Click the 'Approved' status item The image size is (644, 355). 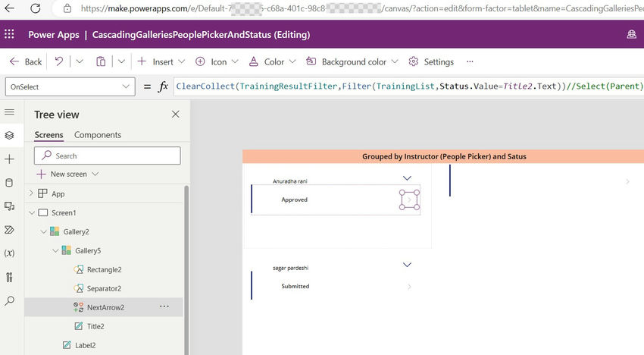294,199
